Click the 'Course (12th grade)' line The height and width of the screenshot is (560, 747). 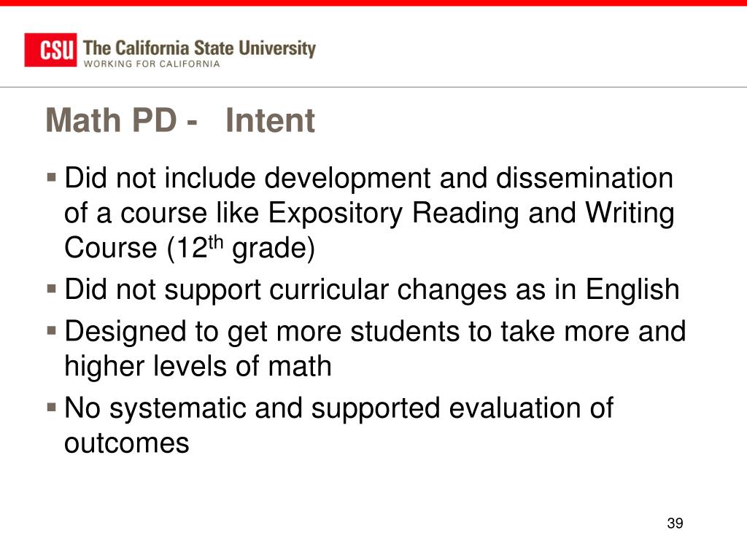pyautogui.click(x=190, y=248)
